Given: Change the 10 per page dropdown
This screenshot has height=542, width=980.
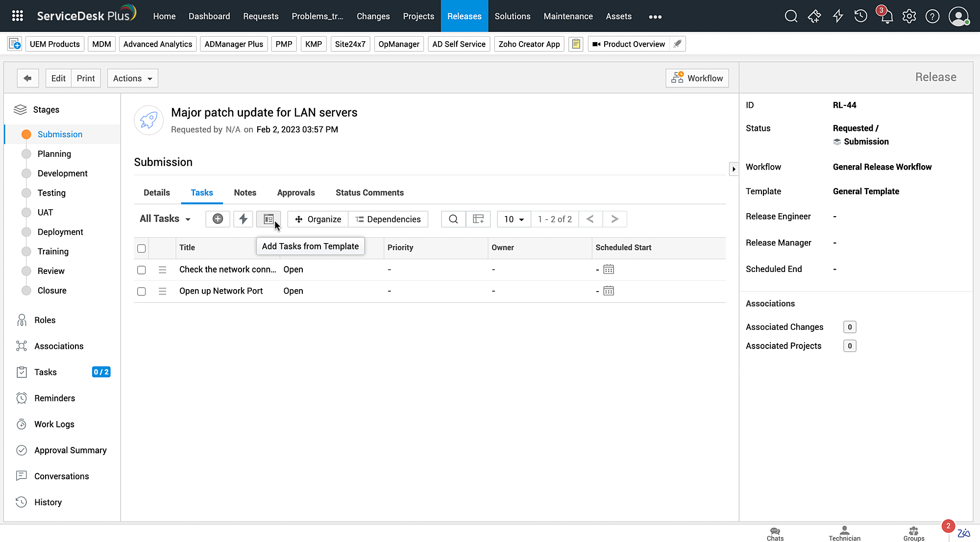Looking at the screenshot, I should 514,219.
